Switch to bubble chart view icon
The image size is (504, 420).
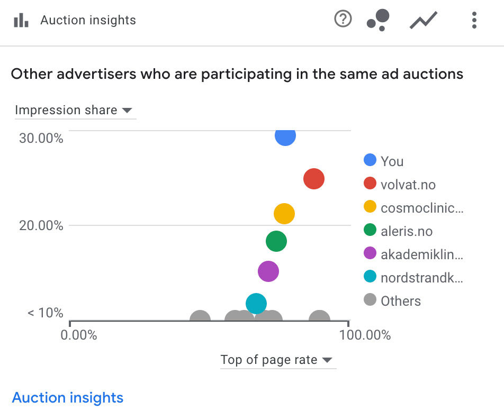coord(379,20)
